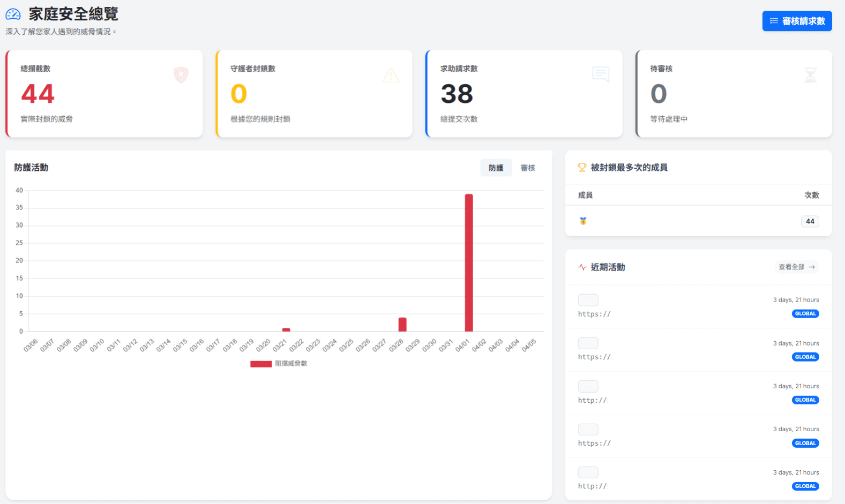
Task: Click the gray 0 待審核 value
Action: [x=659, y=94]
